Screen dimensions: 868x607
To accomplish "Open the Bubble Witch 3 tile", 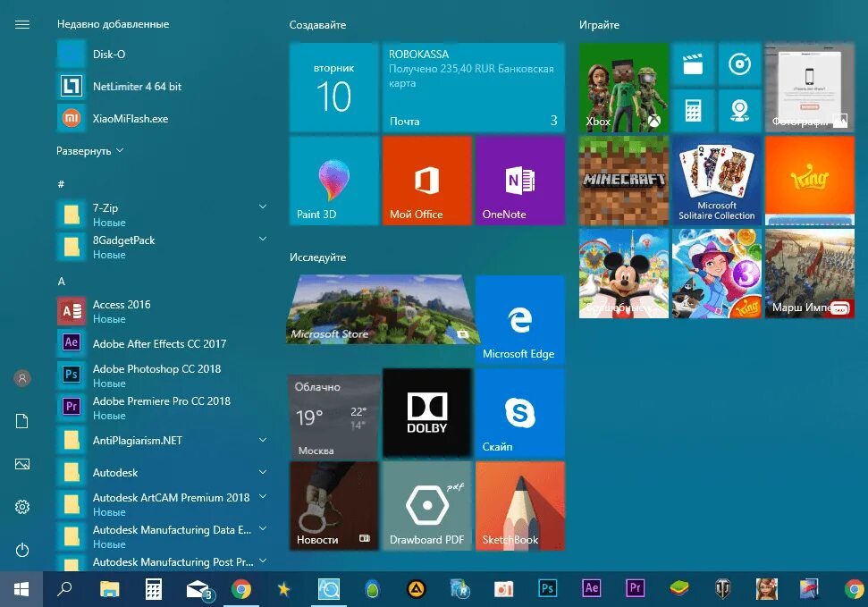I will point(716,274).
